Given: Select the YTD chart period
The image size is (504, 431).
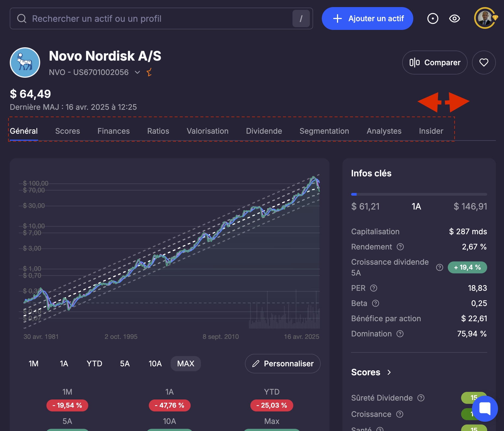Looking at the screenshot, I should pos(94,364).
